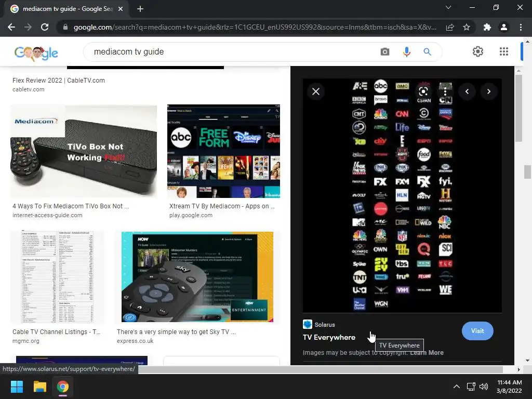Click the Google logo
Viewport: 532px width, 399px height.
tap(36, 52)
